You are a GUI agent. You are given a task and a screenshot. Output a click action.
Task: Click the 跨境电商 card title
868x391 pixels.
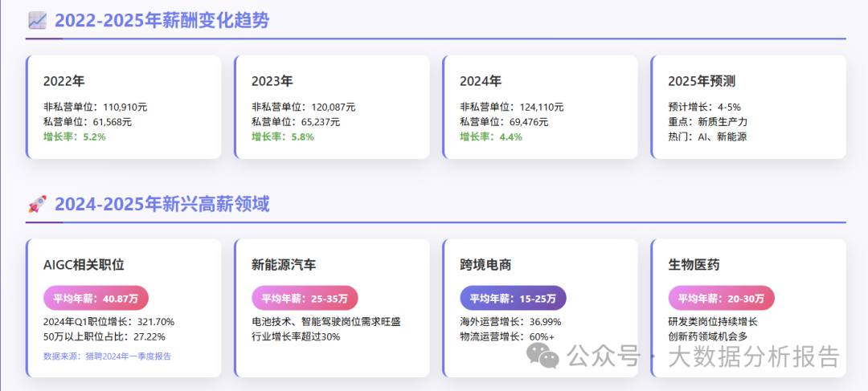485,265
